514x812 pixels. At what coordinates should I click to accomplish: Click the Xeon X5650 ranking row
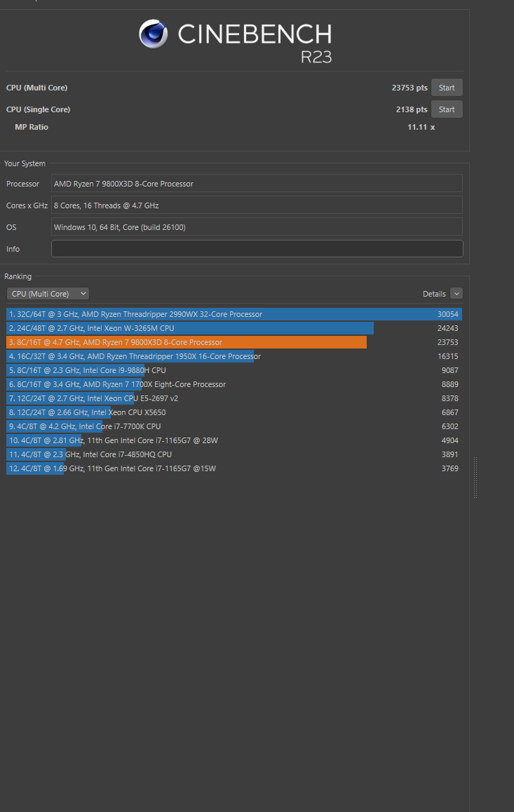[x=234, y=412]
